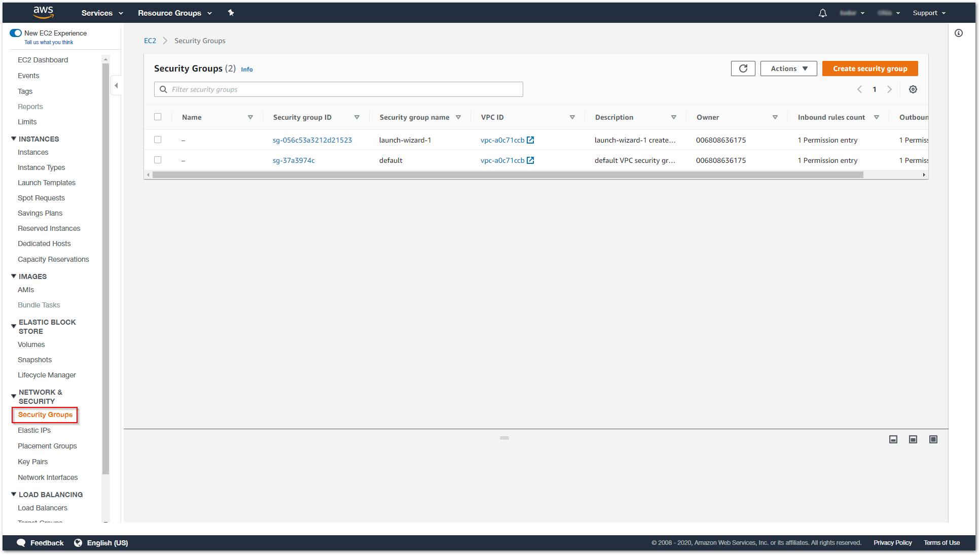This screenshot has width=980, height=555.
Task: Click the AWS logo home icon
Action: point(44,12)
